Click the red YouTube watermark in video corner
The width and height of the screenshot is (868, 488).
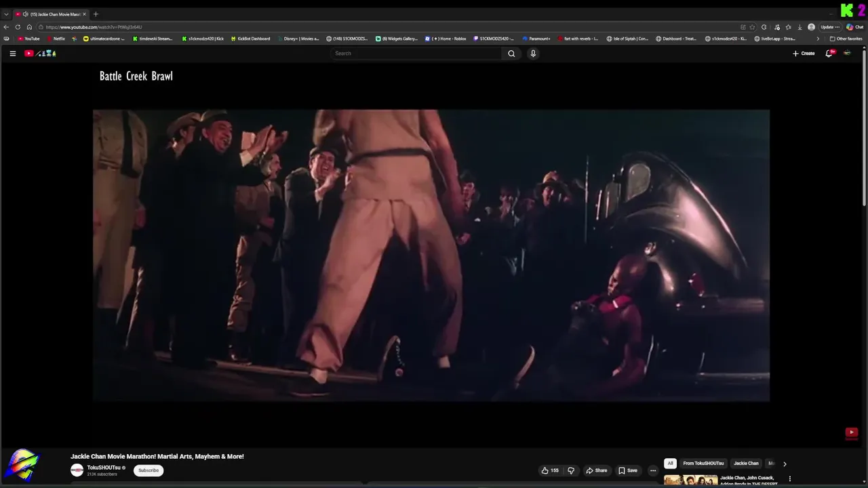[x=852, y=432]
